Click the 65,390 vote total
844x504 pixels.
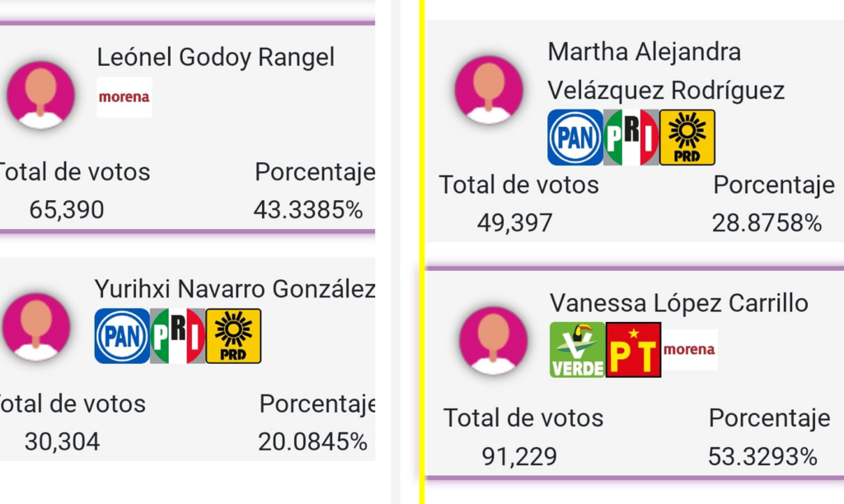coord(67,209)
